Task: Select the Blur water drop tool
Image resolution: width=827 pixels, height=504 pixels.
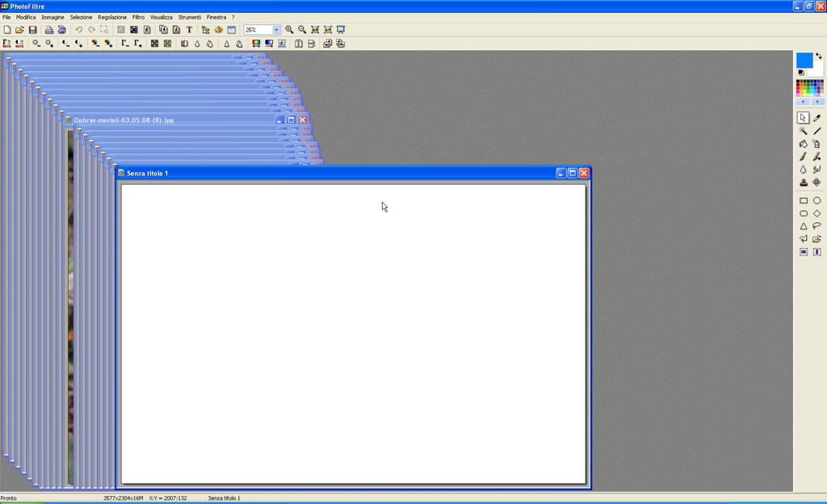Action: click(x=803, y=170)
